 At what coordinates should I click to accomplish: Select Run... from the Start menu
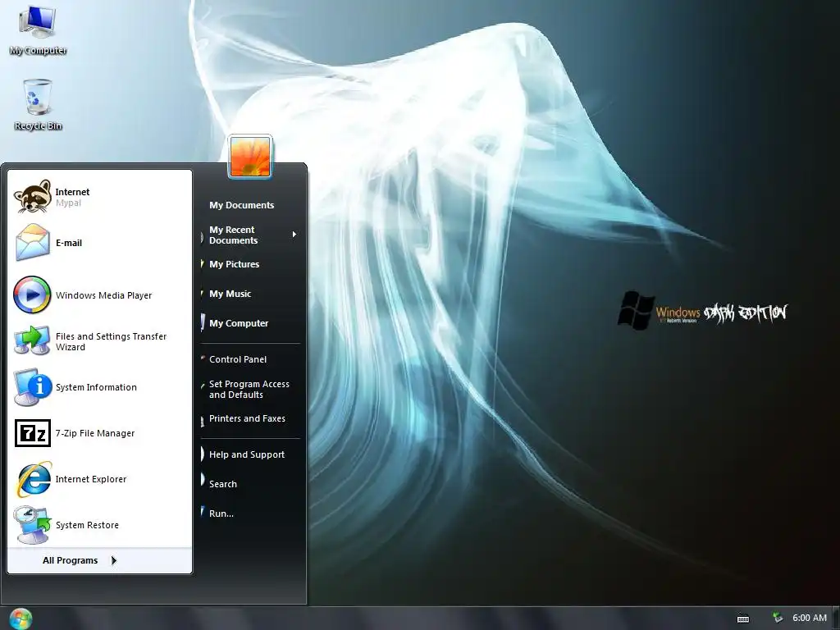(221, 514)
